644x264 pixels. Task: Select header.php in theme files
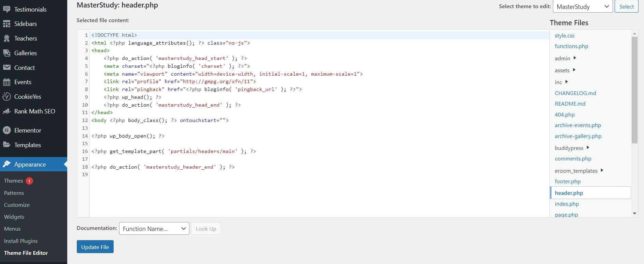pyautogui.click(x=590, y=193)
